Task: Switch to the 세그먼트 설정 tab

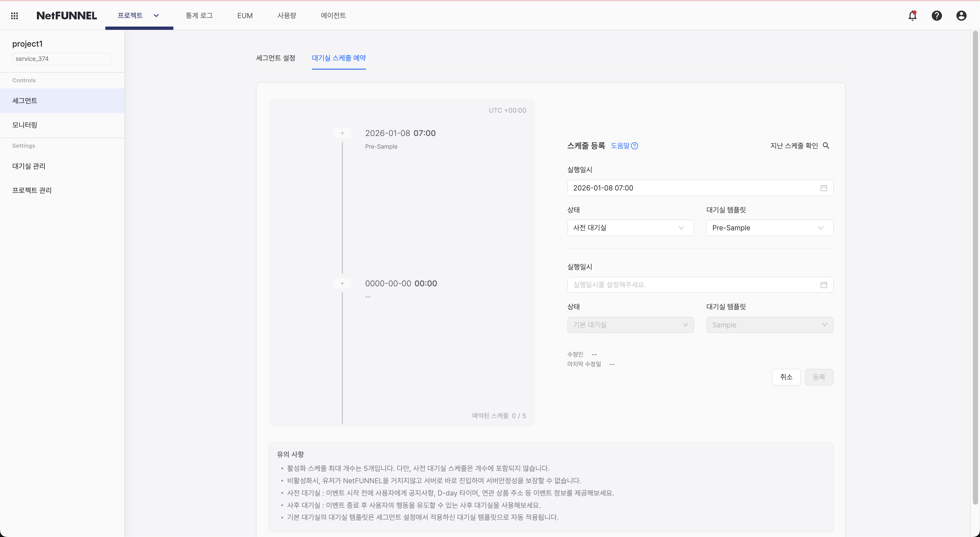Action: 275,58
